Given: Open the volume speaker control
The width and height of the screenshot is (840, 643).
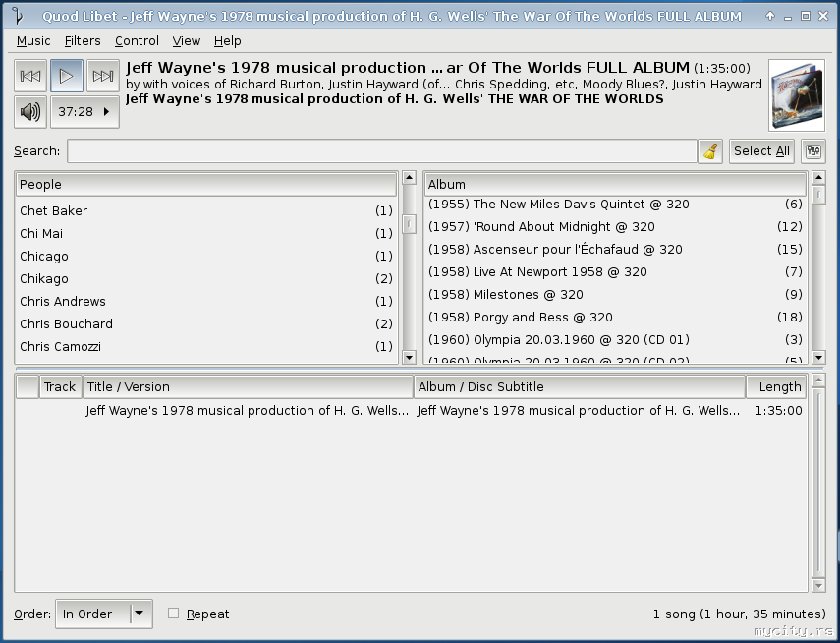Looking at the screenshot, I should [30, 112].
